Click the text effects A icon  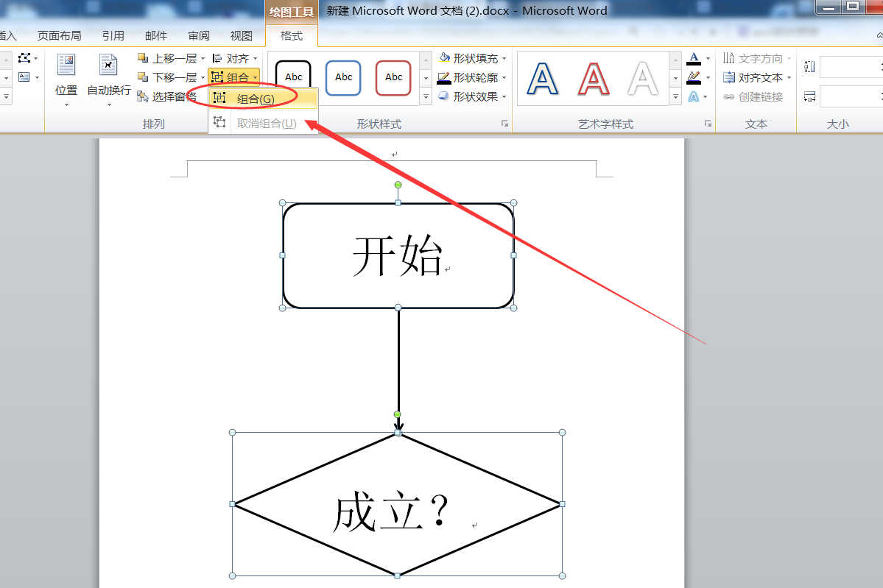point(694,97)
